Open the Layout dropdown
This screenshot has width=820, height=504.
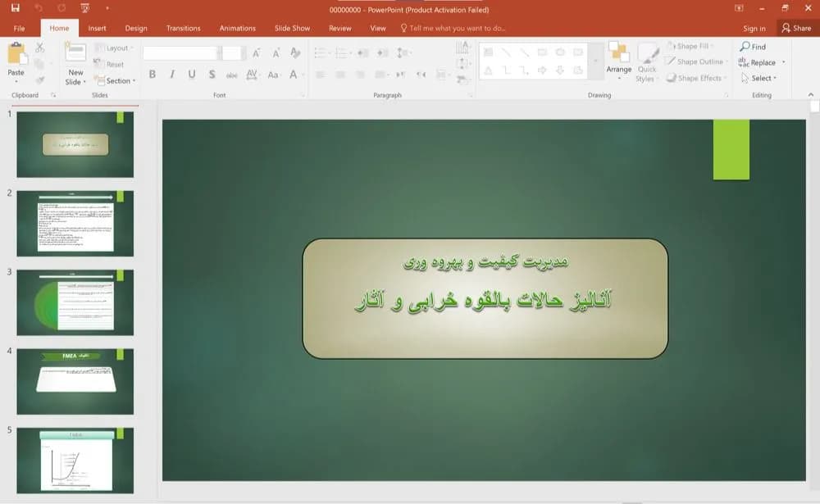(x=114, y=48)
